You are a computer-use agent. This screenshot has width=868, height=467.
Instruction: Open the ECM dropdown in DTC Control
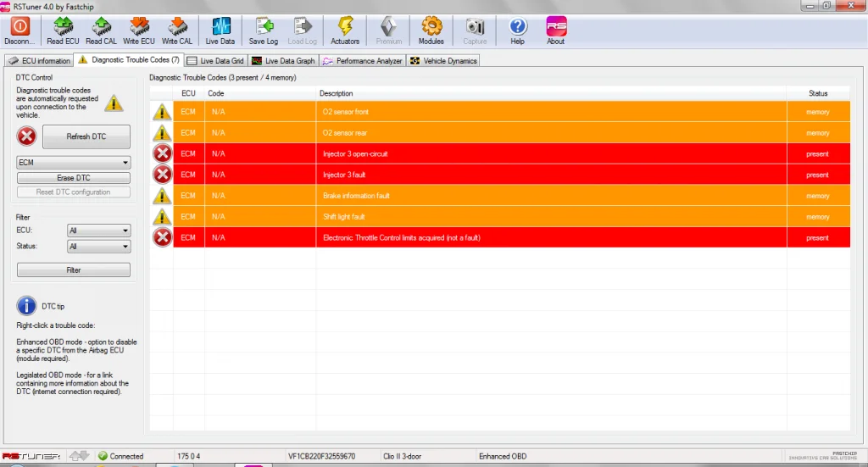tap(74, 162)
